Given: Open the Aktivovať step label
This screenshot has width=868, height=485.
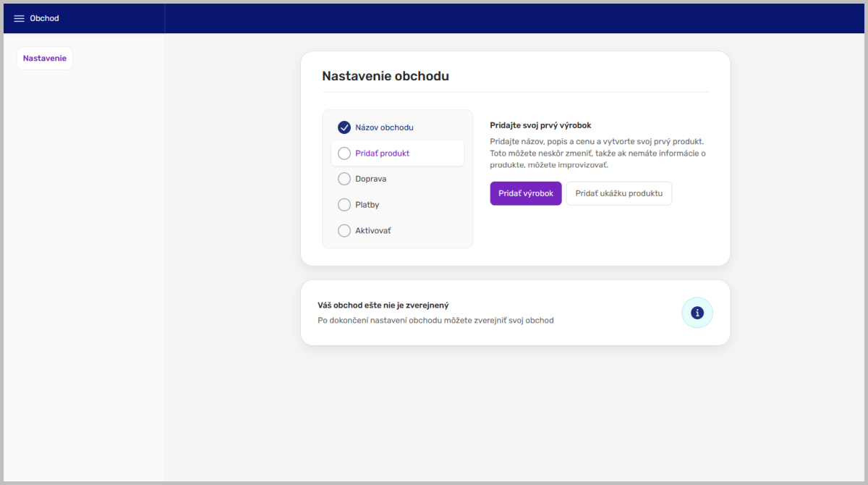Looking at the screenshot, I should click(x=373, y=231).
